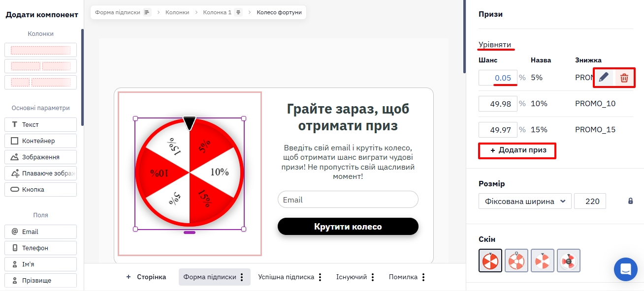Add a Button component (Кнопка)
Image resolution: width=644 pixels, height=291 pixels.
41,189
